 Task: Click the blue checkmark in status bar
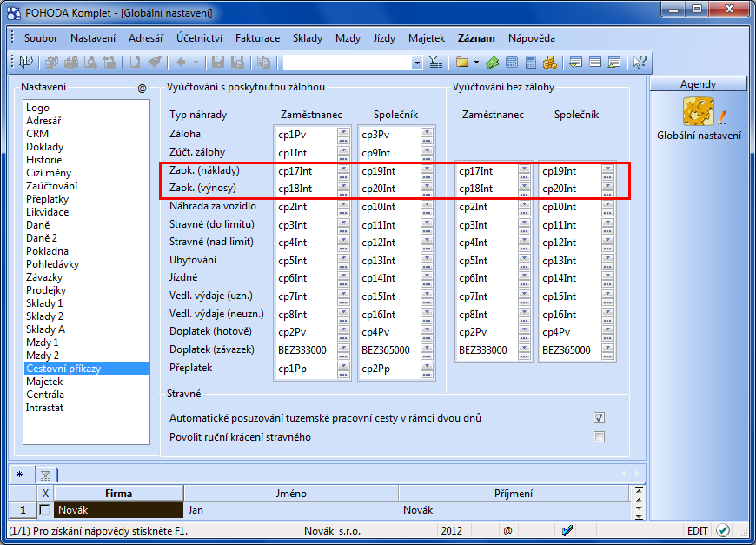(567, 530)
